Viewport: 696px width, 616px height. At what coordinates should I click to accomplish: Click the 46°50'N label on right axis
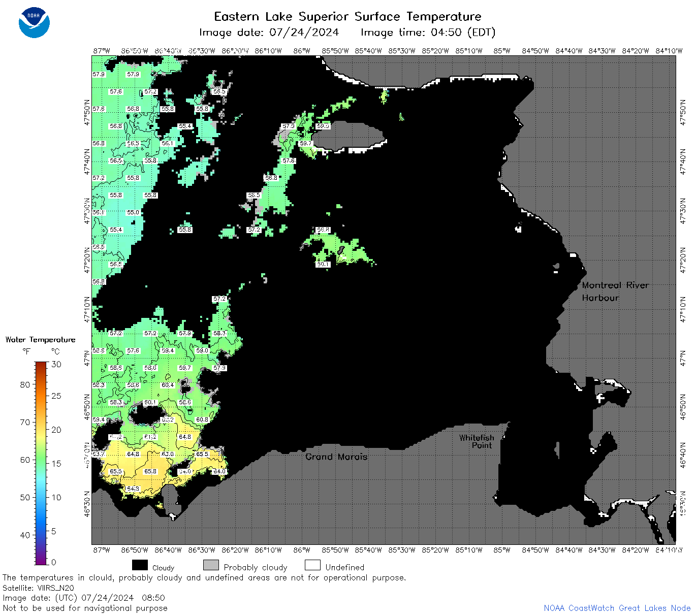[683, 407]
